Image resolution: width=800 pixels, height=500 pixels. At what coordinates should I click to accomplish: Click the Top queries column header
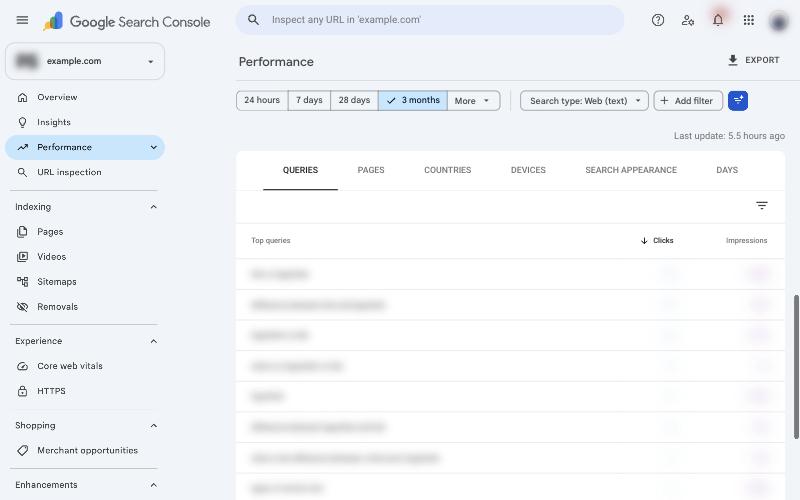point(270,240)
